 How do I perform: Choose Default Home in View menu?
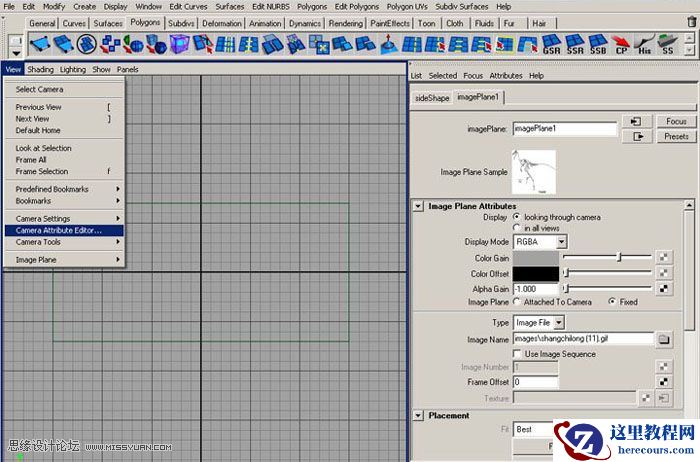pyautogui.click(x=64, y=130)
